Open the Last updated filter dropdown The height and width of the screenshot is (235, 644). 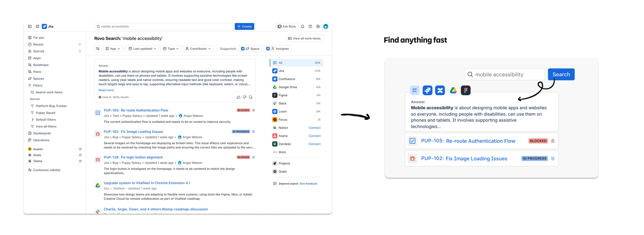click(142, 49)
